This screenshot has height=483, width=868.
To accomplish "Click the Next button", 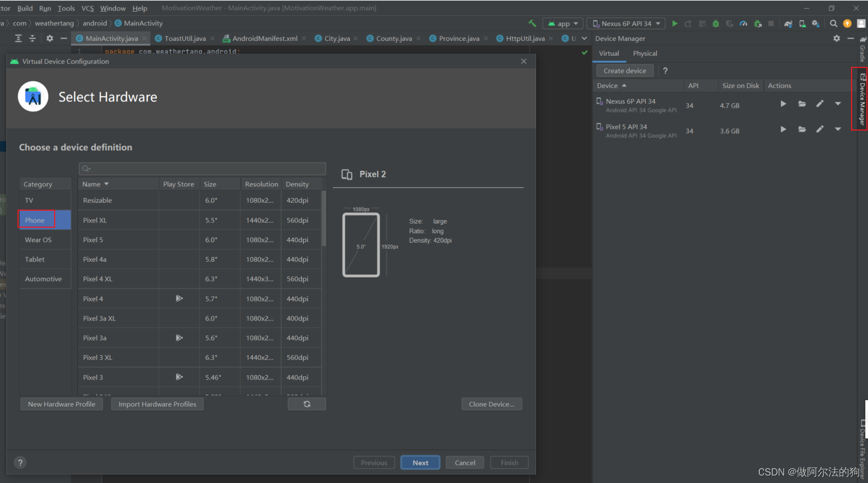I will coord(420,462).
